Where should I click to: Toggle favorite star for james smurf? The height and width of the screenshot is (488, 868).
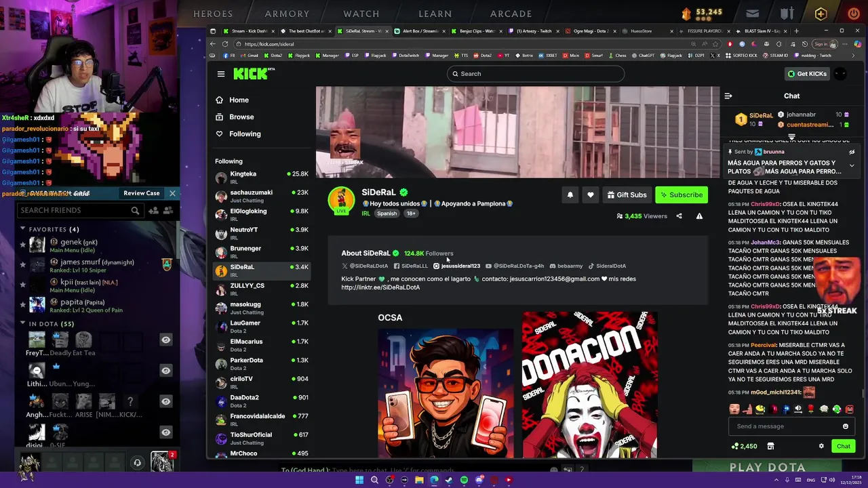click(x=23, y=264)
